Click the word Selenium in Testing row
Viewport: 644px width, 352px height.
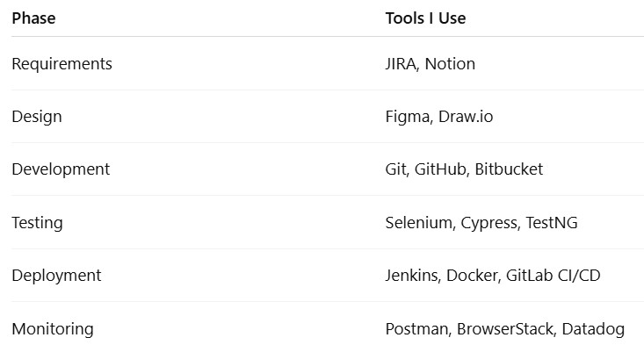[418, 223]
